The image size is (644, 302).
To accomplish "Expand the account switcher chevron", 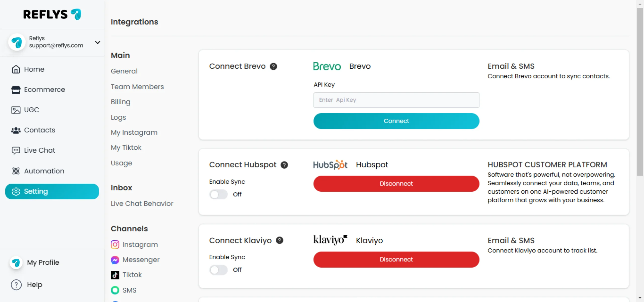I will click(98, 42).
